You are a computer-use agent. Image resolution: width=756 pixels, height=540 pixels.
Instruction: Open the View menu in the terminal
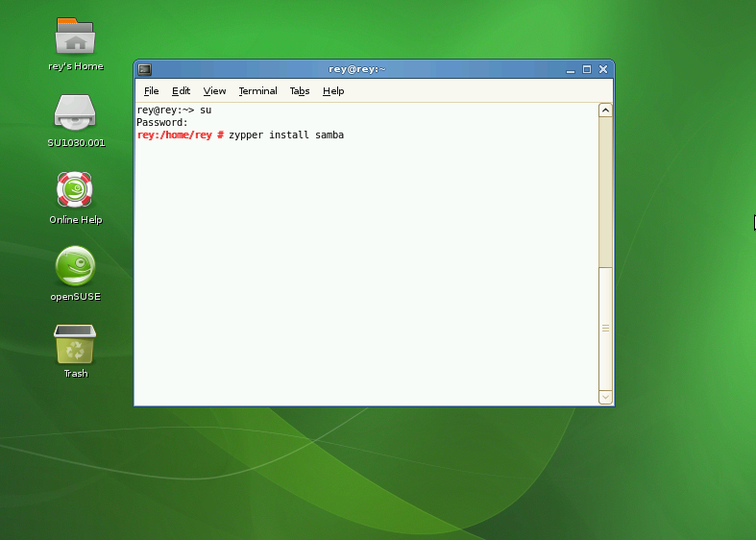coord(214,91)
